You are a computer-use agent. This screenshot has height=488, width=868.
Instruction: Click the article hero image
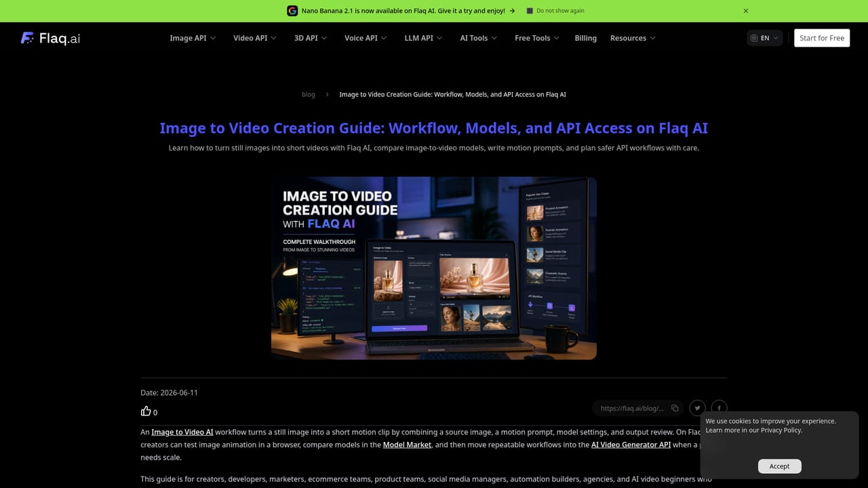click(x=434, y=268)
